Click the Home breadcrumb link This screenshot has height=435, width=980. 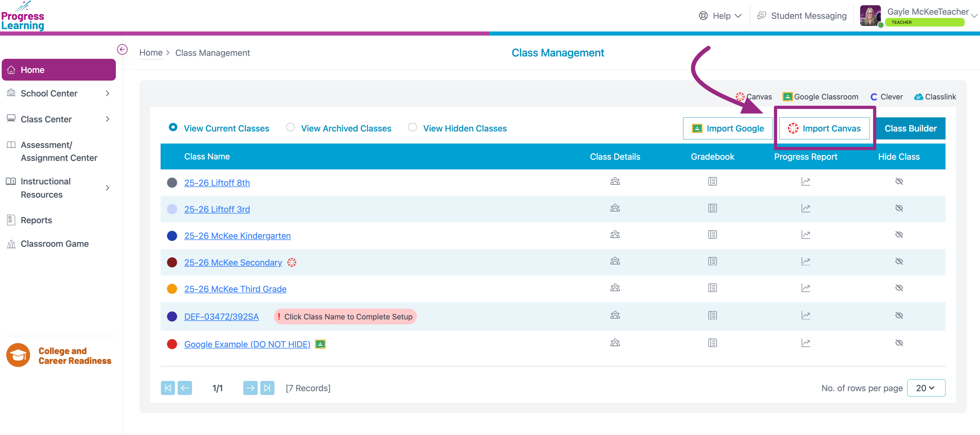click(151, 53)
